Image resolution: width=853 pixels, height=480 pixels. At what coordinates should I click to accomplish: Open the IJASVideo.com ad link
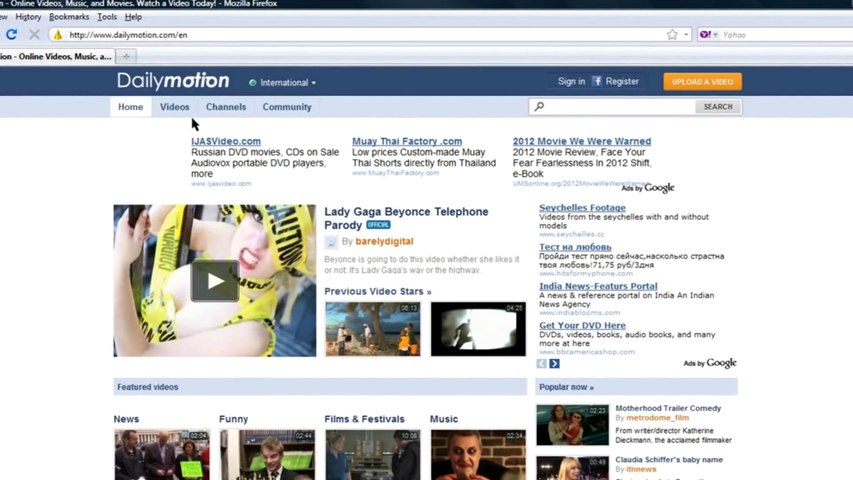pyautogui.click(x=226, y=141)
